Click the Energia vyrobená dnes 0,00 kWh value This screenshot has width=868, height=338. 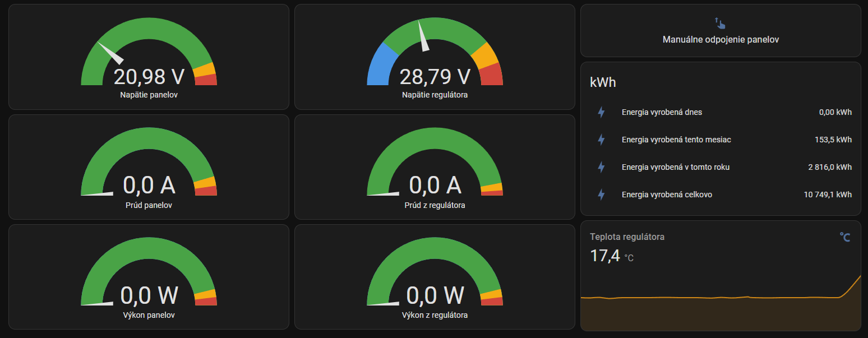point(835,112)
